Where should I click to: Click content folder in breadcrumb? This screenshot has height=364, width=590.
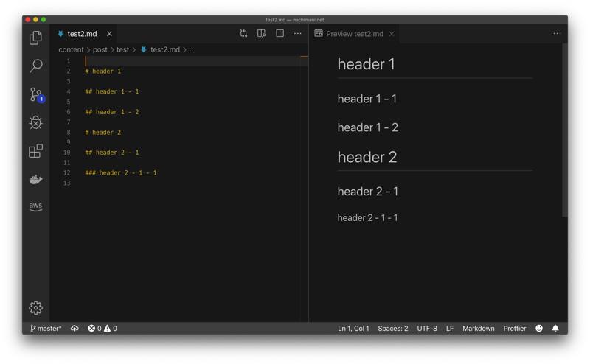coord(71,49)
